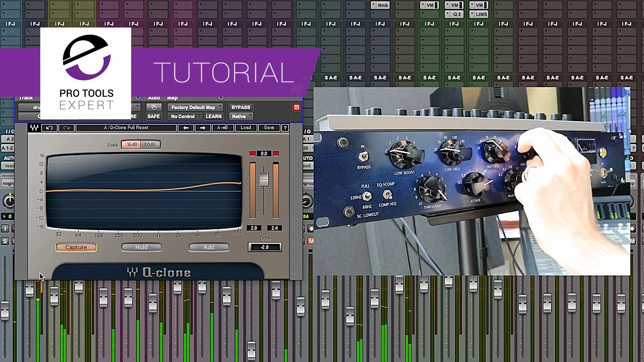This screenshot has width=644, height=362.
Task: Click the Waves undo arrow
Action: [x=49, y=128]
